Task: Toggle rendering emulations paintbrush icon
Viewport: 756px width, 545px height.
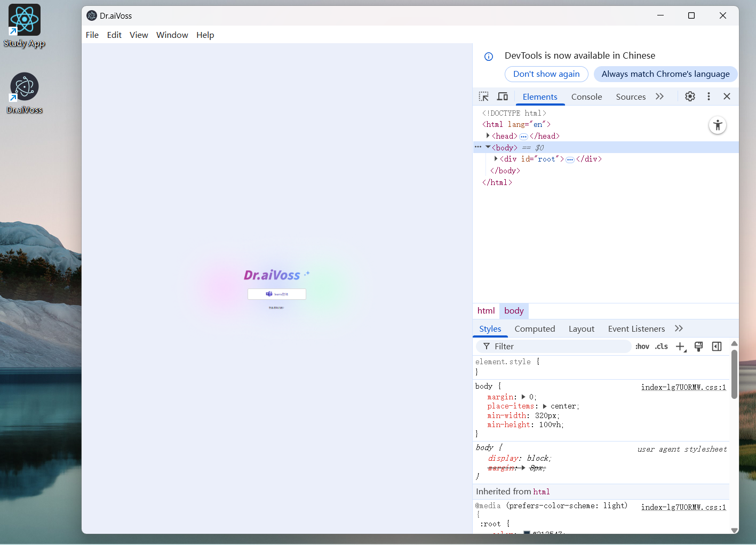Action: (x=698, y=347)
